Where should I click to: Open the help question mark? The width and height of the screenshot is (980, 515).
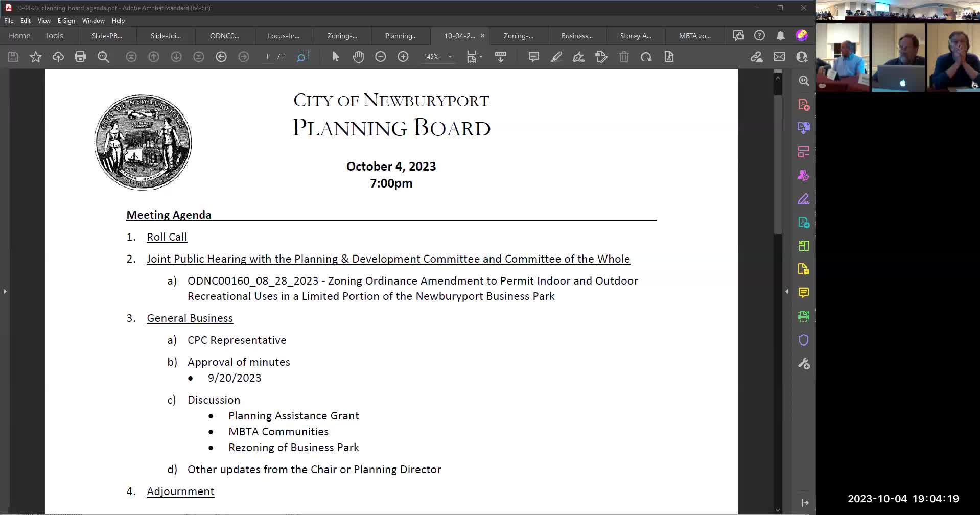(x=759, y=35)
